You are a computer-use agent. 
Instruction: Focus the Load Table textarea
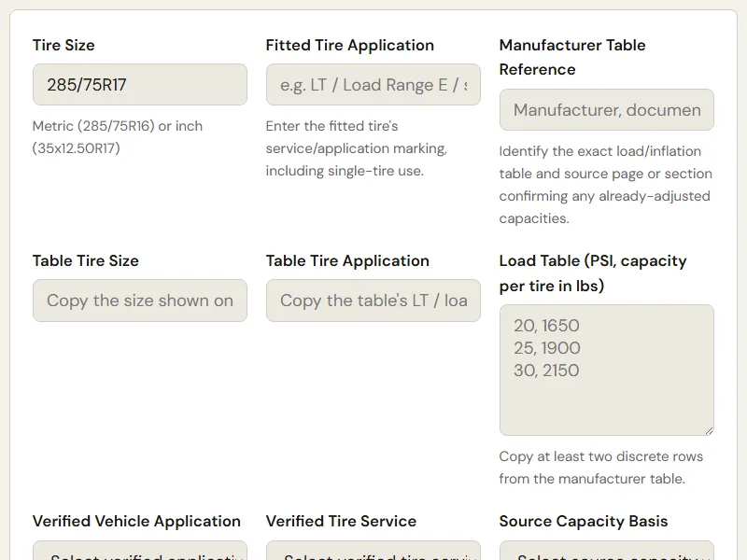[606, 370]
